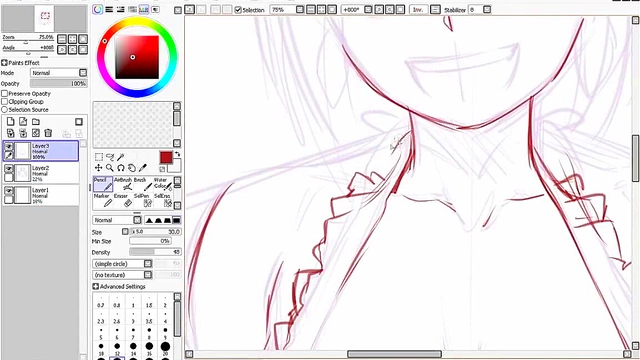Delete the selected layer with trash icon
Screen dimensions: 640x360
tap(48, 133)
